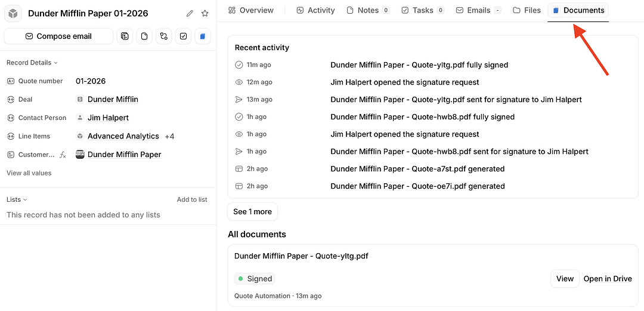Click 'Quote Automation · 13m ago' text
The height and width of the screenshot is (311, 644).
click(278, 296)
